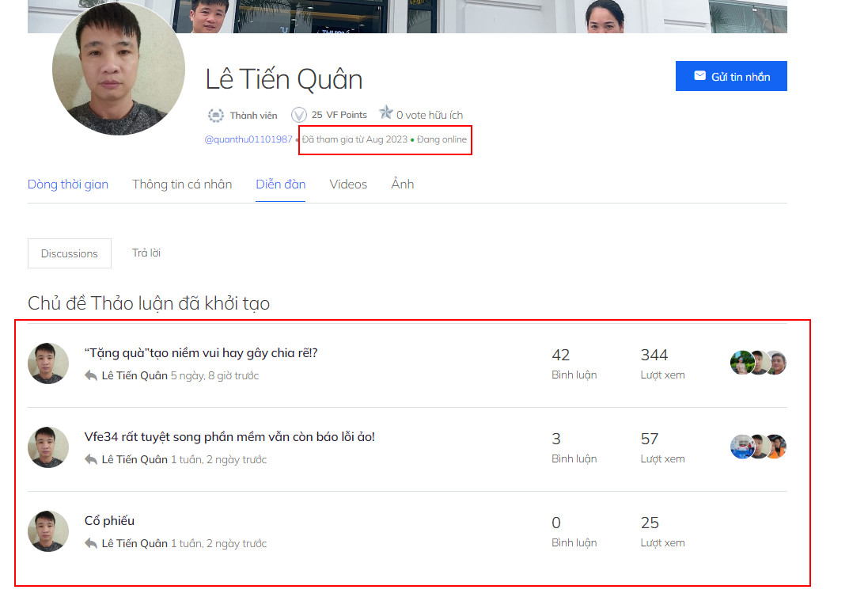Open the Dòng thời gian tab
The width and height of the screenshot is (868, 601).
click(x=68, y=184)
